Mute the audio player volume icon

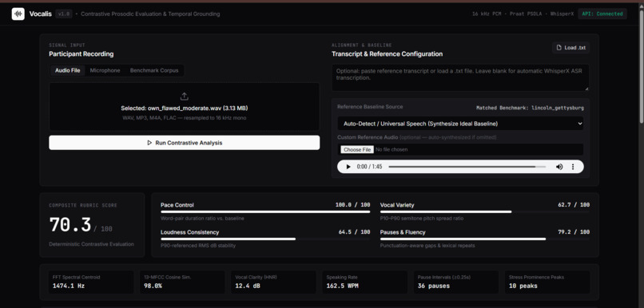point(559,167)
